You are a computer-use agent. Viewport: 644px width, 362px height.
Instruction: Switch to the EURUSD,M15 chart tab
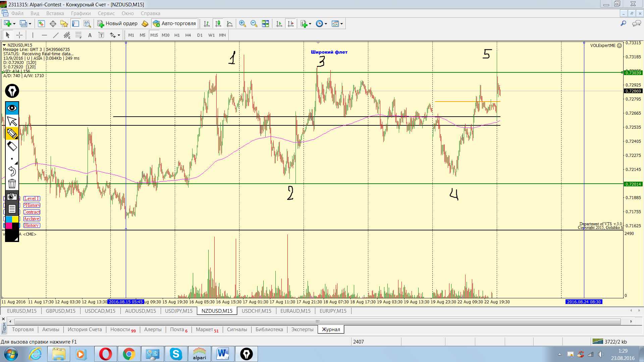(22, 311)
